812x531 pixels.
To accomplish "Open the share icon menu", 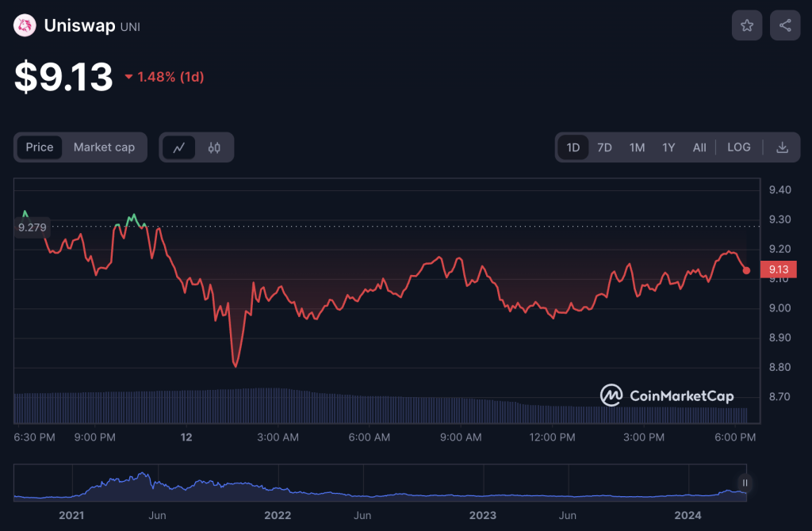I will 784,25.
